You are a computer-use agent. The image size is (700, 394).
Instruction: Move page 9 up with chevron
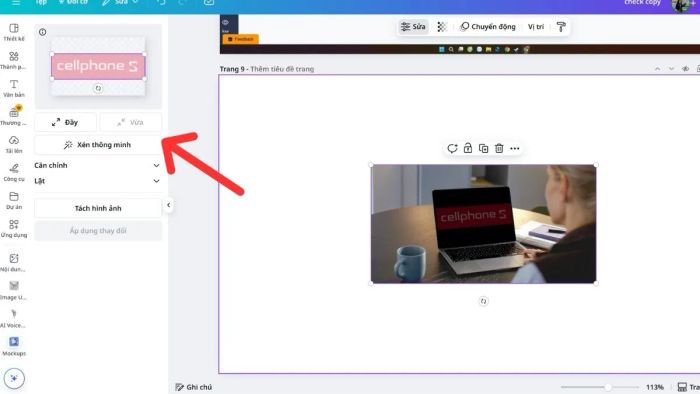pyautogui.click(x=658, y=69)
